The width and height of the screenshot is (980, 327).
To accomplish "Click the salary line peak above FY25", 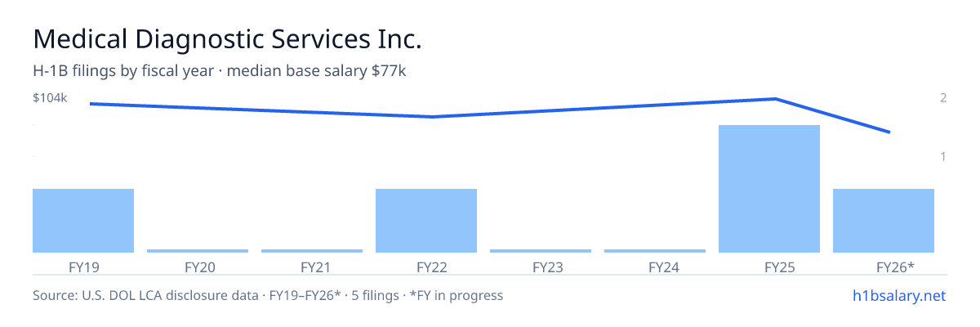I will coord(775,99).
